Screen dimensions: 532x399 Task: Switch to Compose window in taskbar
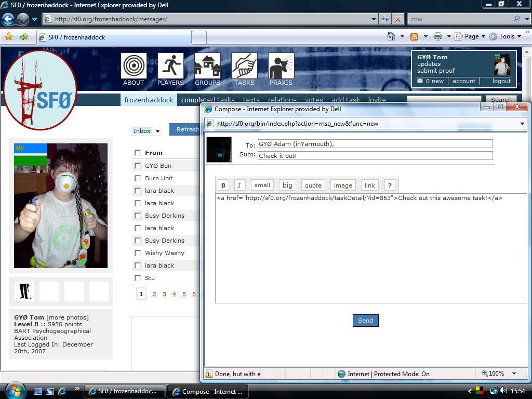coord(208,391)
